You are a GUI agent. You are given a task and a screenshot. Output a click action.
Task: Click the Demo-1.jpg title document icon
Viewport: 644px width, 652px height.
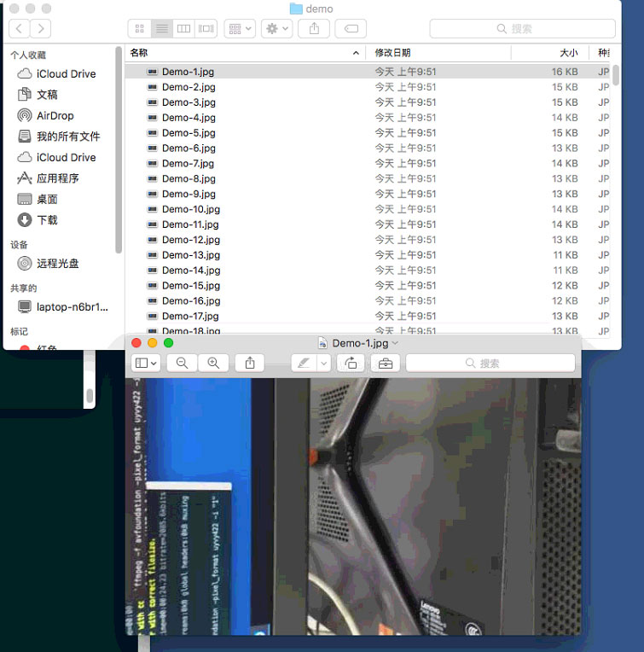[x=322, y=343]
